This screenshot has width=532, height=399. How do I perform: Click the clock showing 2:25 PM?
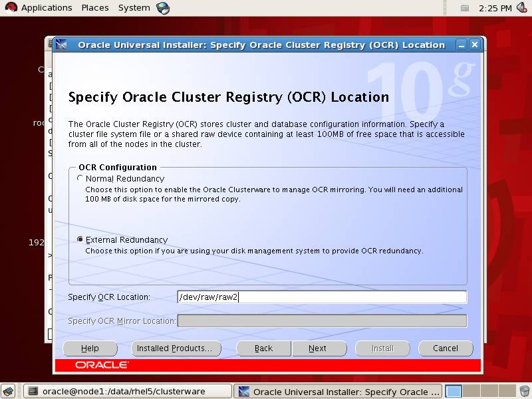pos(495,8)
